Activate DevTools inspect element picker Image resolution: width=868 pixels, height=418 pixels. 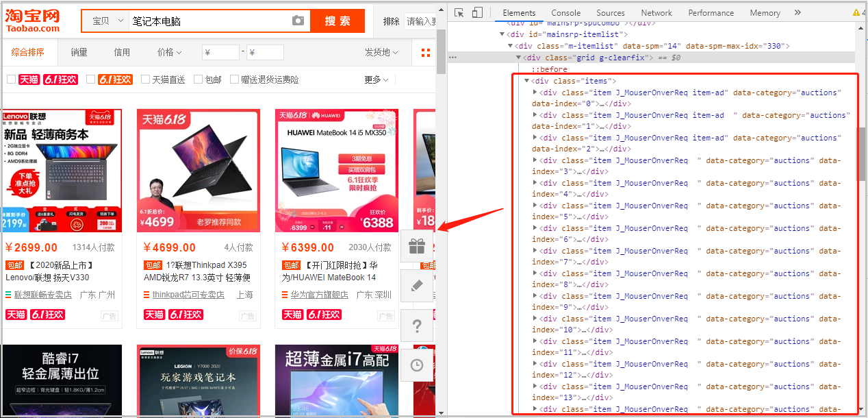(459, 12)
